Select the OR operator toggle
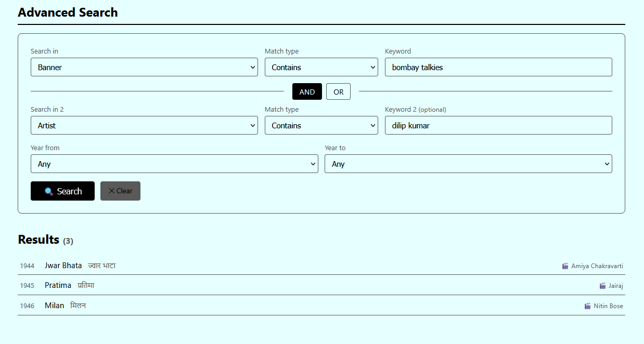Screen dimensions: 644x344 (338, 91)
